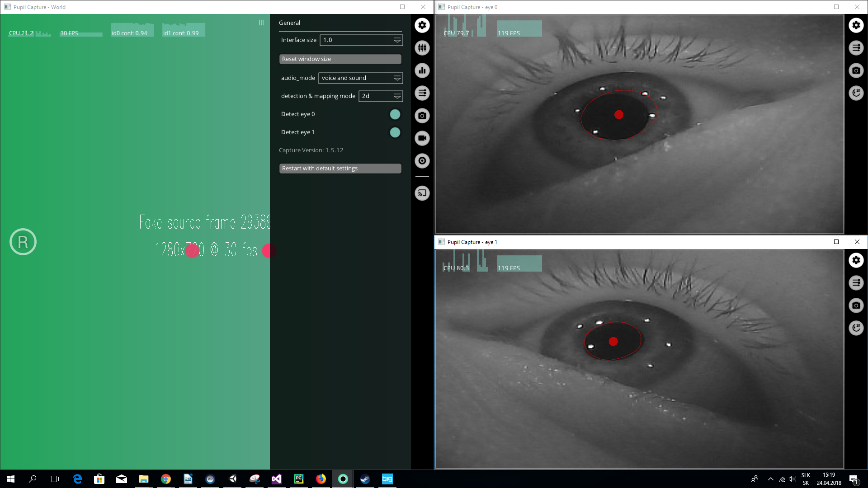Image resolution: width=868 pixels, height=488 pixels.
Task: Open the Recorder video camera icon
Action: click(x=422, y=138)
